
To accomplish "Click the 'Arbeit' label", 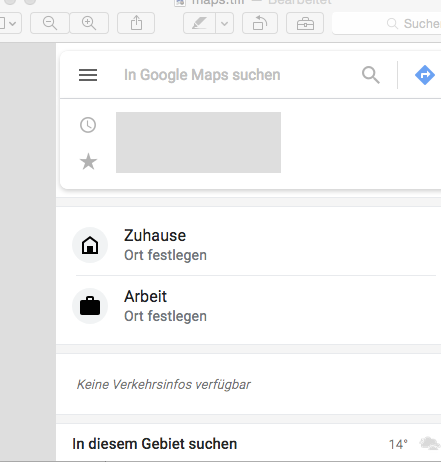I will [x=145, y=296].
